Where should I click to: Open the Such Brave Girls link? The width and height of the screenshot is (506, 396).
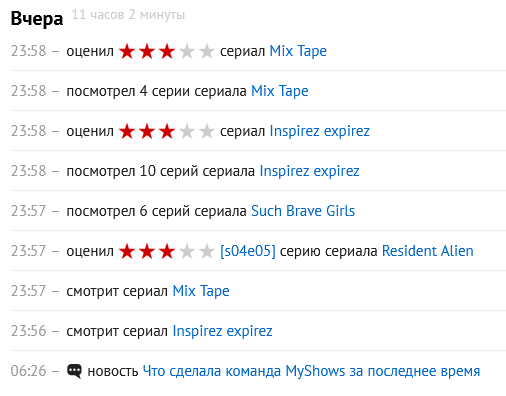point(303,211)
